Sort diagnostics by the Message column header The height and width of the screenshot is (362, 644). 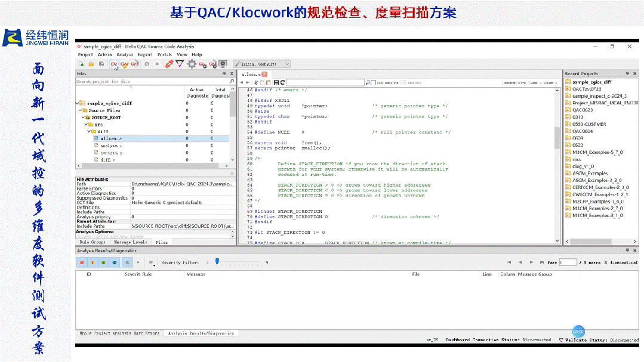pyautogui.click(x=196, y=274)
